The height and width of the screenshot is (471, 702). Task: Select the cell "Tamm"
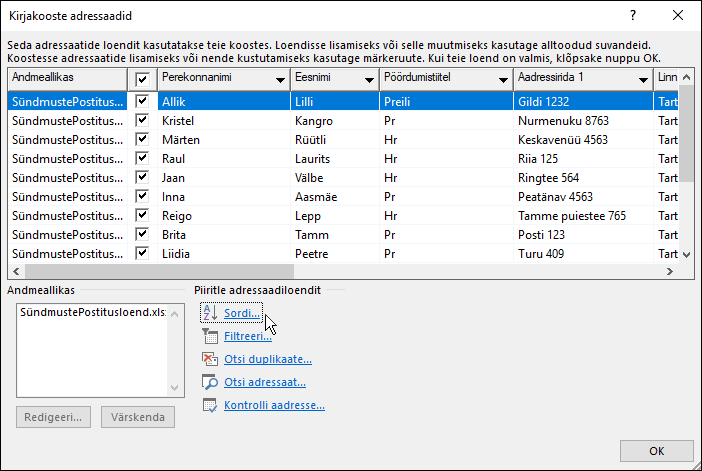pos(335,235)
